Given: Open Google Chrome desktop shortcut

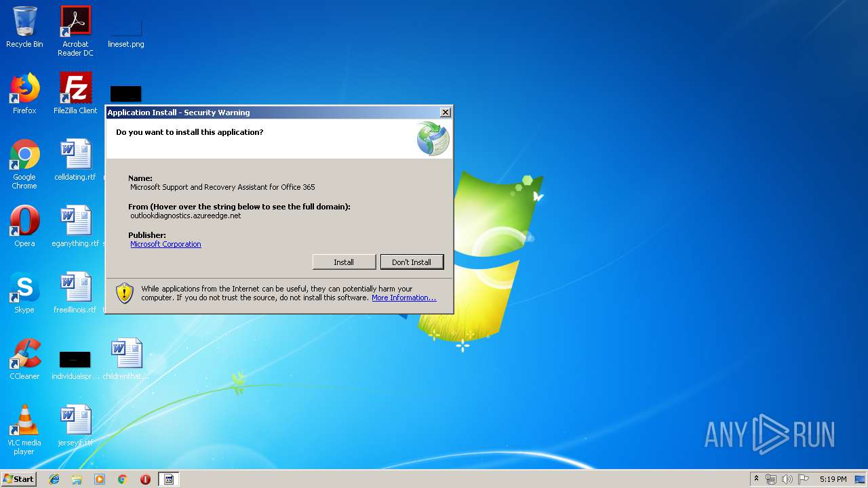Looking at the screenshot, I should (x=24, y=164).
